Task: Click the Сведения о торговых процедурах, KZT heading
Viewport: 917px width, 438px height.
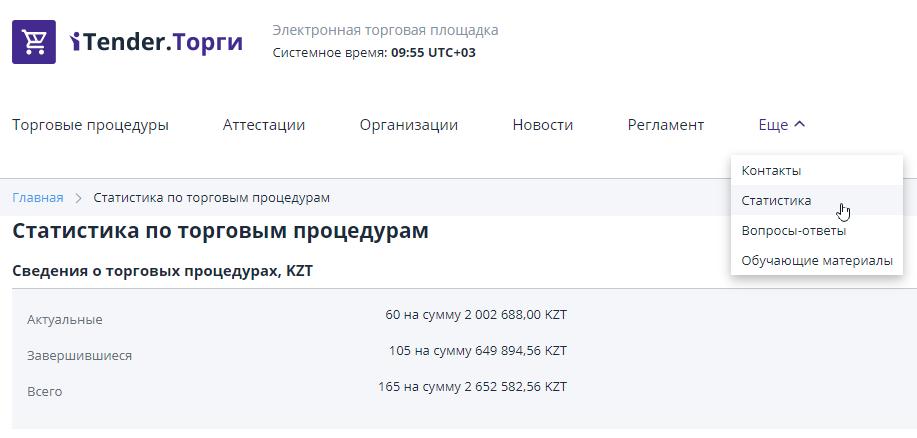Action: pyautogui.click(x=162, y=271)
